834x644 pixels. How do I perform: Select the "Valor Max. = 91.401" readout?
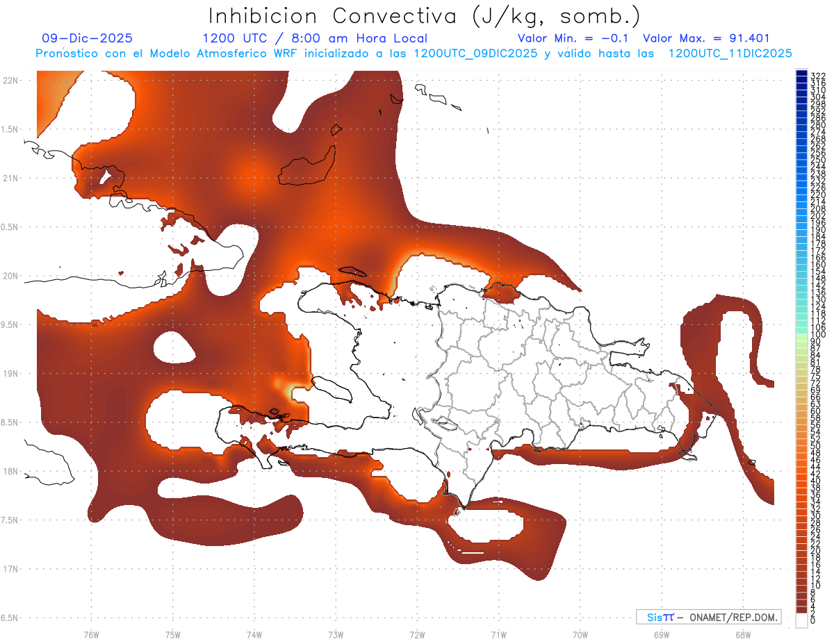point(706,39)
